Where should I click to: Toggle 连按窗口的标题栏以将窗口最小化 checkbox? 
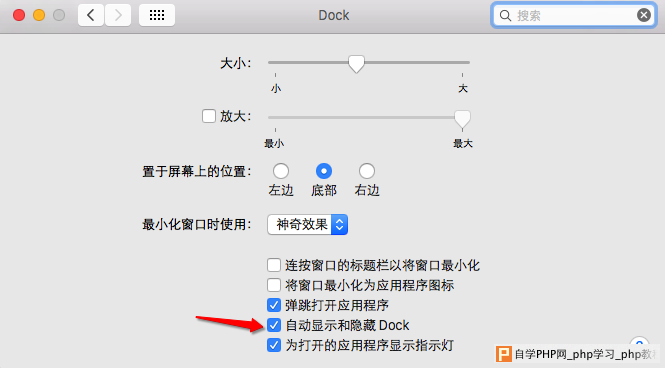(x=274, y=265)
